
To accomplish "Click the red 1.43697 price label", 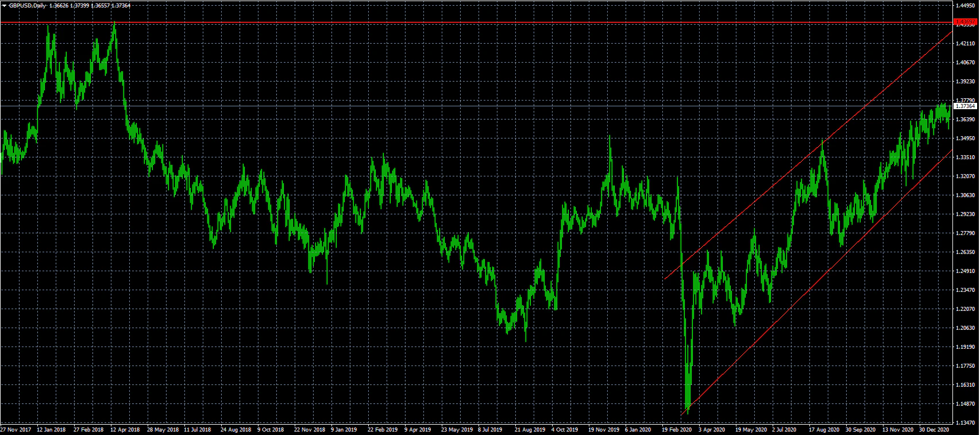I will pos(965,22).
